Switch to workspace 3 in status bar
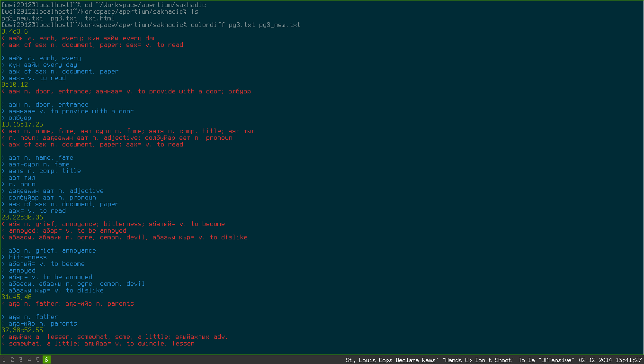The image size is (644, 364). point(21,360)
